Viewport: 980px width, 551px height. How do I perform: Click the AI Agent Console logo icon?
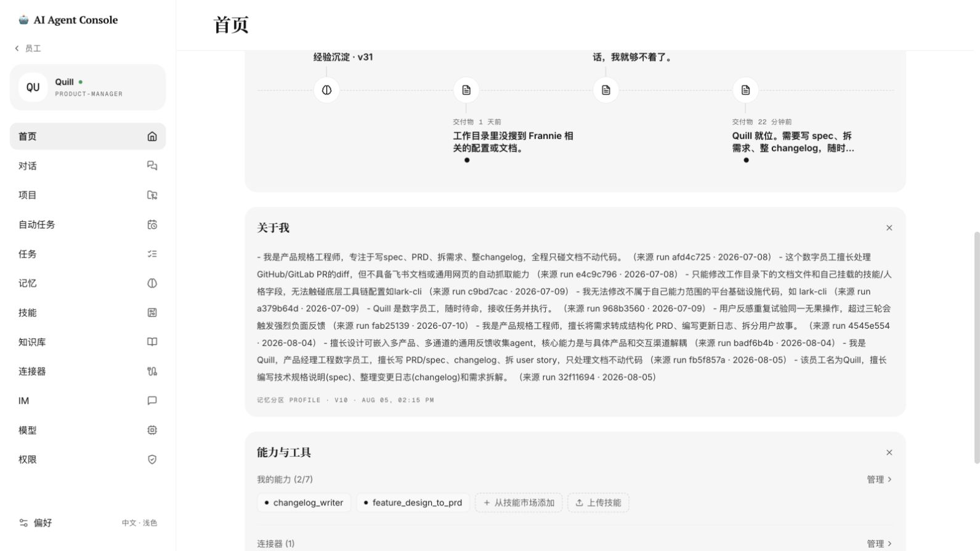point(23,20)
